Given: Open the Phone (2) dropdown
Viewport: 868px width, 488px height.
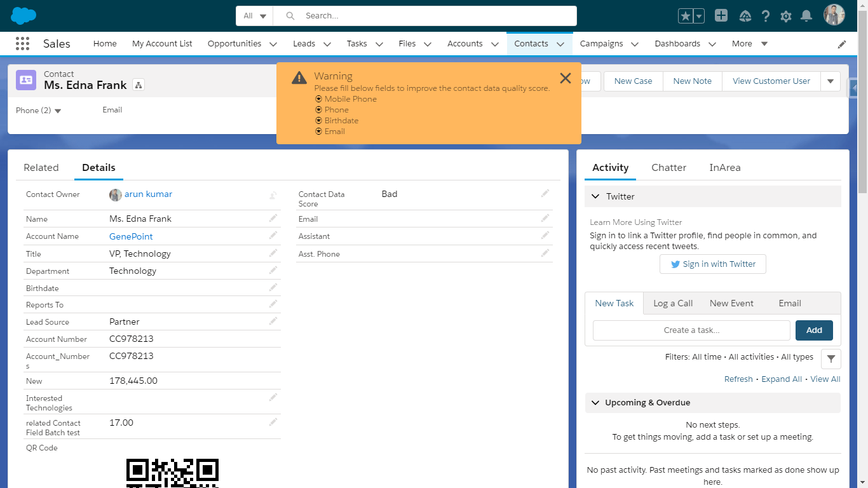Looking at the screenshot, I should (x=38, y=111).
